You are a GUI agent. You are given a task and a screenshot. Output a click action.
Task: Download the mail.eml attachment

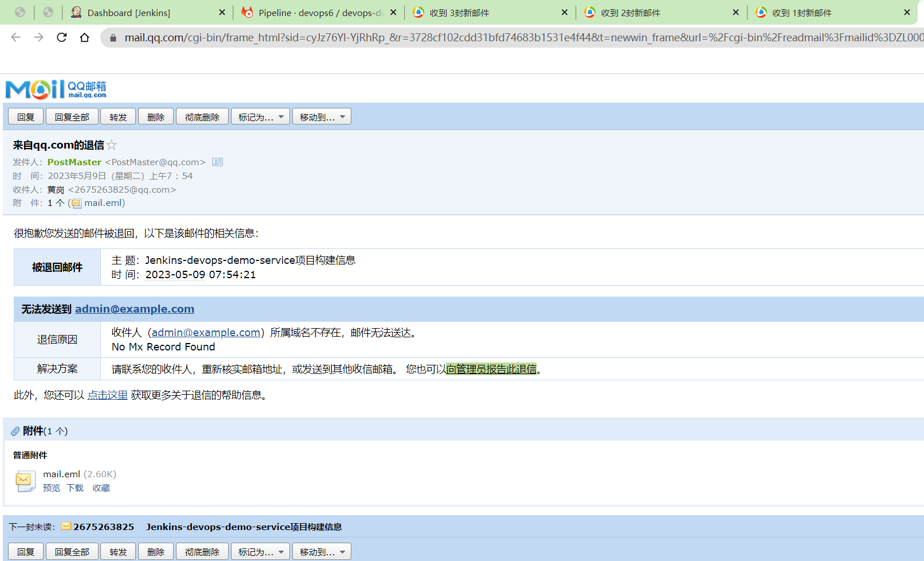[x=75, y=488]
